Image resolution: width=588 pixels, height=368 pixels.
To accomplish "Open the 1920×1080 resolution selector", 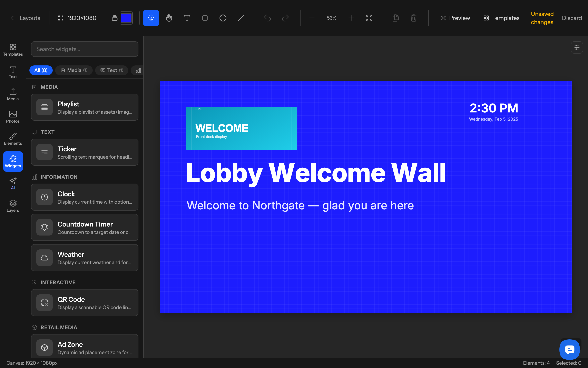I will tap(77, 18).
